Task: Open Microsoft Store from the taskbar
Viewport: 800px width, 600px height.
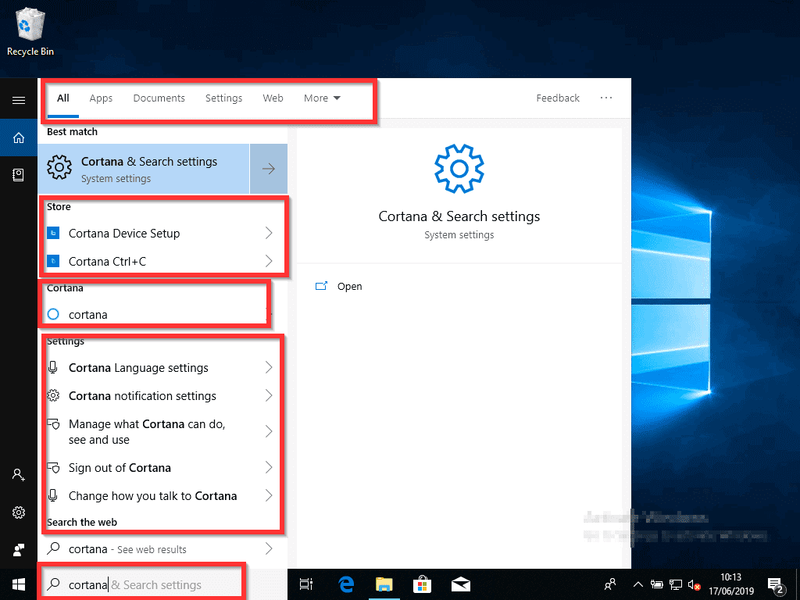Action: [x=422, y=585]
